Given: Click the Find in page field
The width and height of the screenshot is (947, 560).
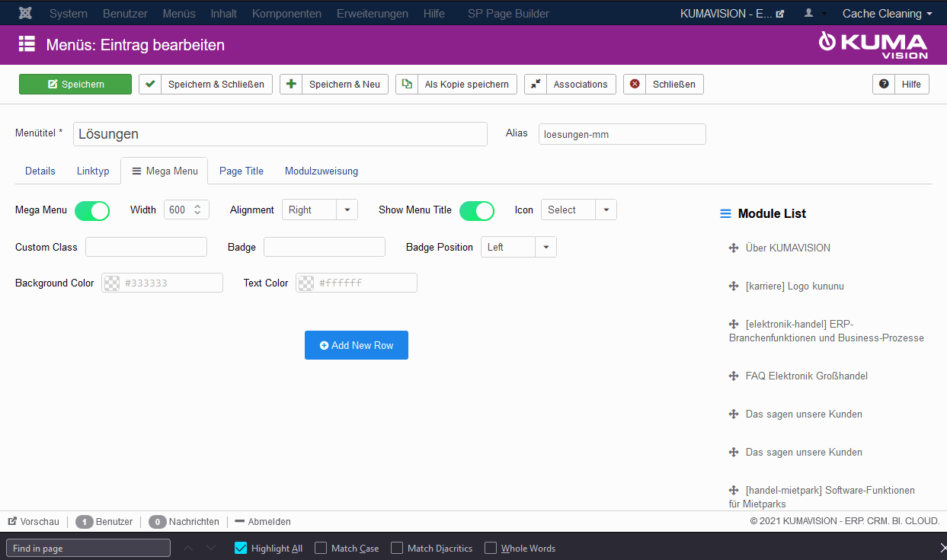Looking at the screenshot, I should point(88,548).
